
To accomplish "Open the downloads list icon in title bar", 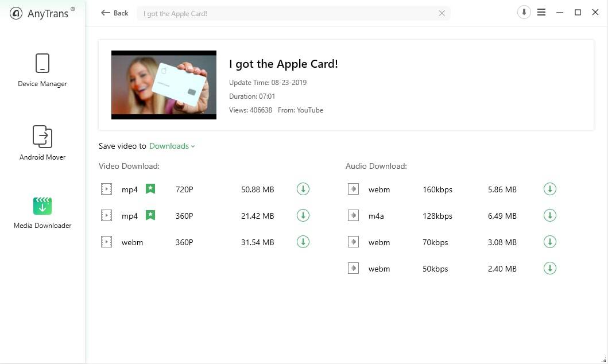I will [x=524, y=13].
